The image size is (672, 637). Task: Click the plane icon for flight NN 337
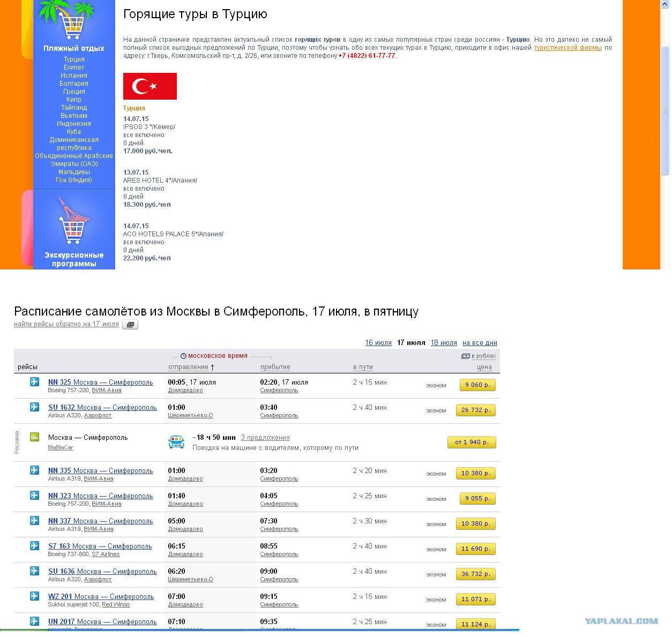point(35,521)
